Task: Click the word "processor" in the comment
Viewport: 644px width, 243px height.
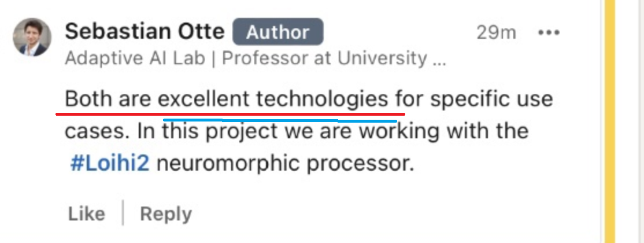Action: pyautogui.click(x=360, y=164)
